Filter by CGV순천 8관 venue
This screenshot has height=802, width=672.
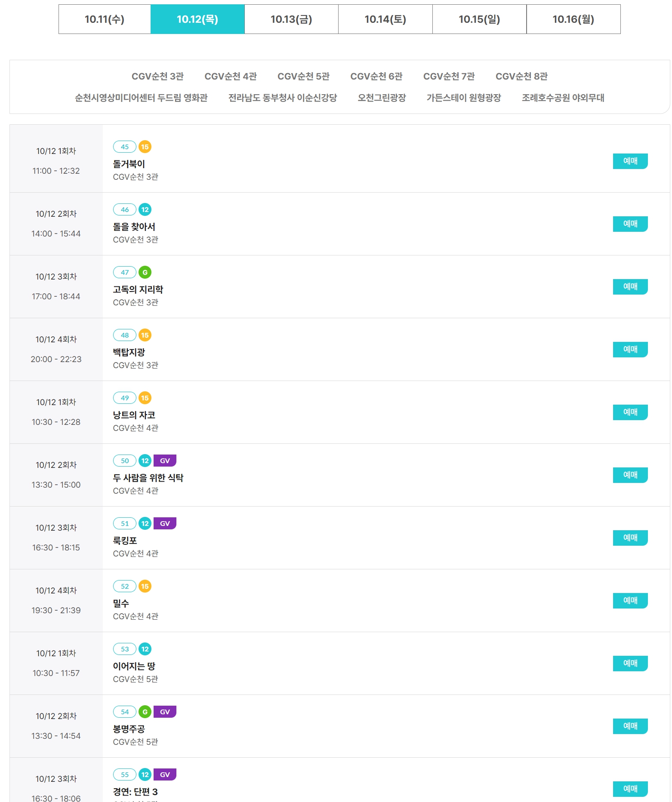521,77
